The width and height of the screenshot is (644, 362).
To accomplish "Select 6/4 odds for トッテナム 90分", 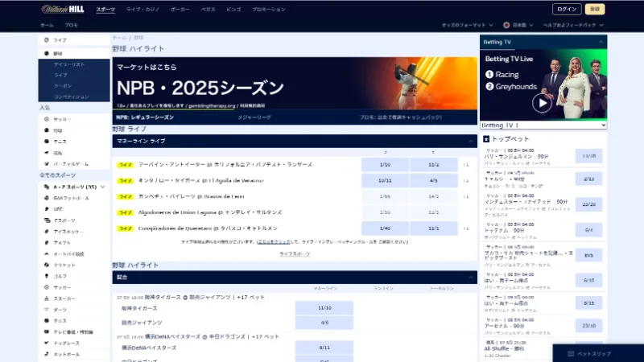I will coord(588,230).
